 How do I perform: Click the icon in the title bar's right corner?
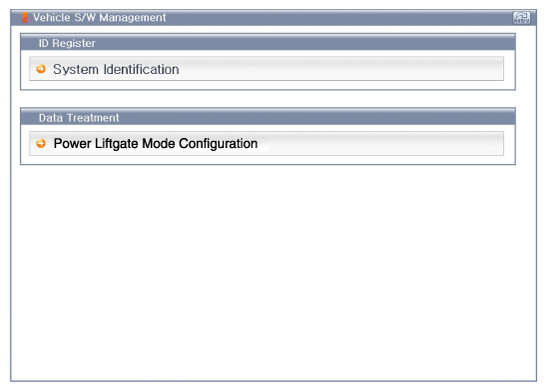pyautogui.click(x=521, y=17)
